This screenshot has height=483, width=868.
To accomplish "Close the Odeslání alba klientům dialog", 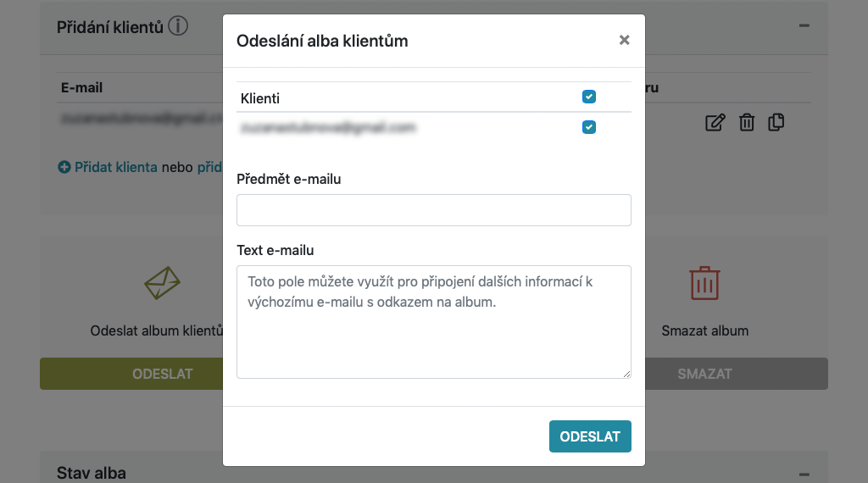I will pyautogui.click(x=624, y=40).
